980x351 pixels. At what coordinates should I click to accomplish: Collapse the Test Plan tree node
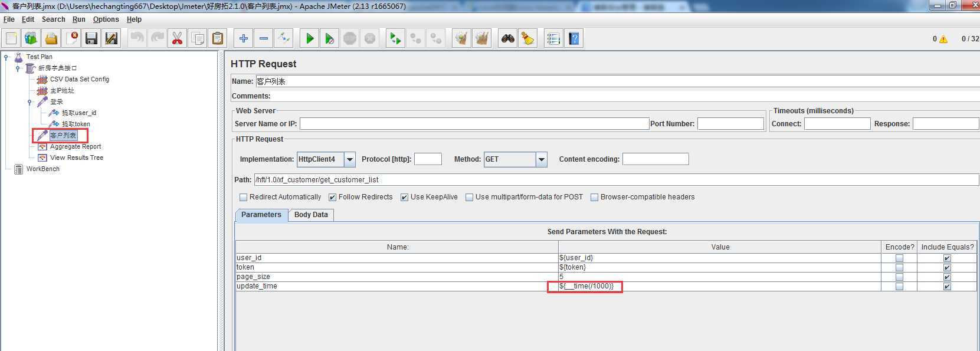click(x=6, y=57)
